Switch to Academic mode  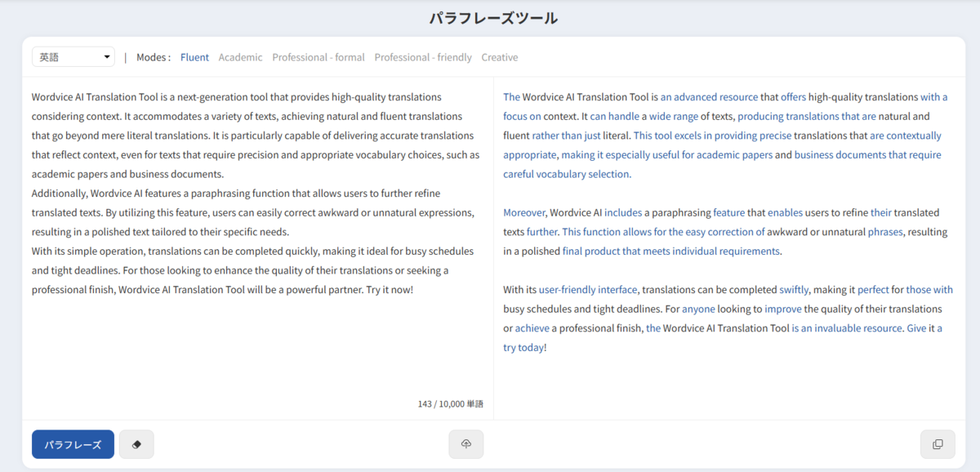[x=241, y=57]
